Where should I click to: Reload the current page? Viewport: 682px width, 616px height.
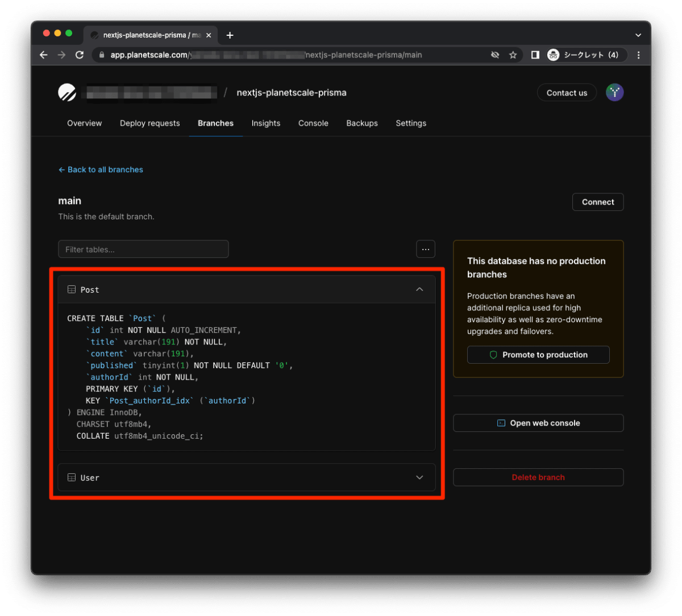coord(80,55)
